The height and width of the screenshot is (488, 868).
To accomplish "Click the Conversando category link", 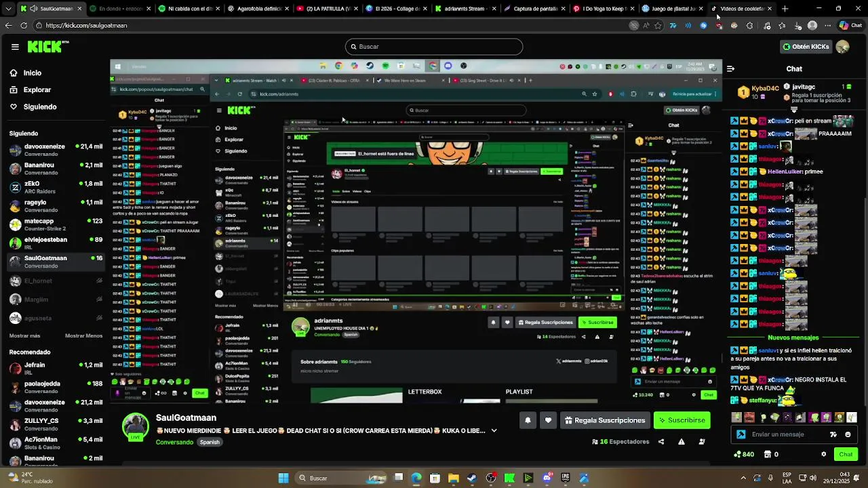I will 174,443.
